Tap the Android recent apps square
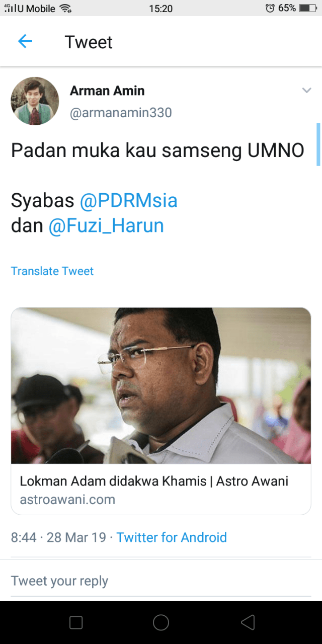Viewport: 322px width, 644px height. pyautogui.click(x=76, y=623)
